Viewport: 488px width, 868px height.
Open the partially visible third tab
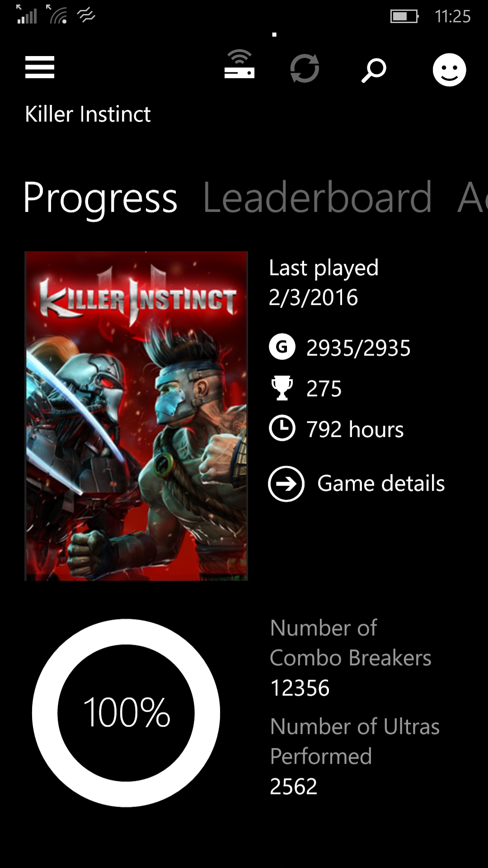[472, 198]
